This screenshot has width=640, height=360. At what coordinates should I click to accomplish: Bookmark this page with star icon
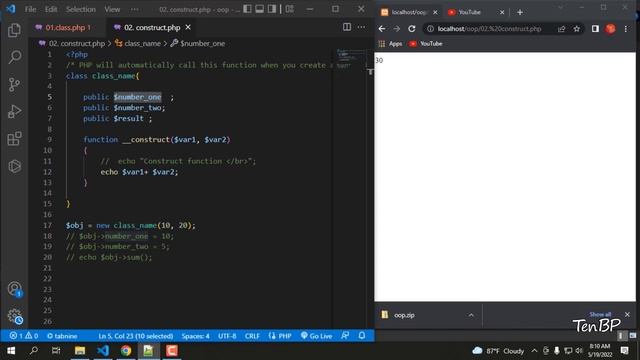(576, 29)
